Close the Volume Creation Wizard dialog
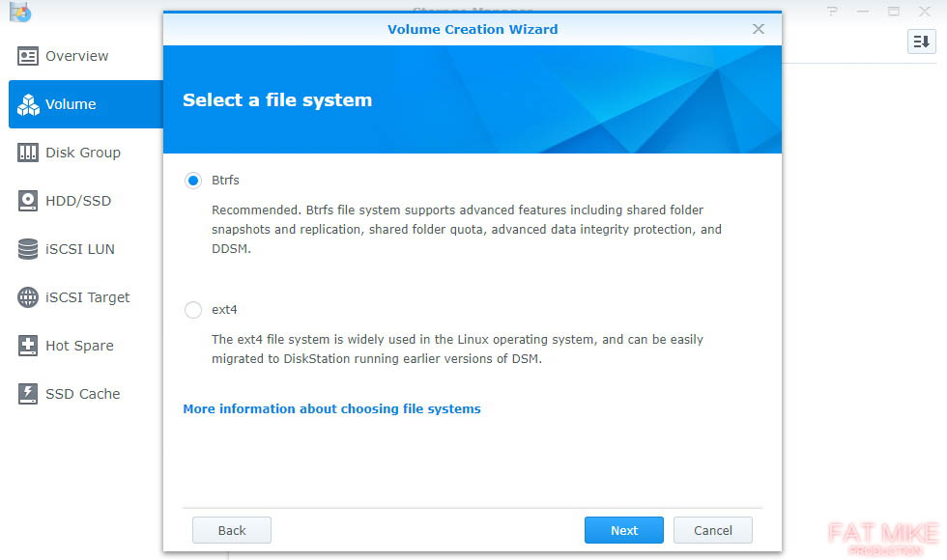The width and height of the screenshot is (947, 560). (759, 29)
